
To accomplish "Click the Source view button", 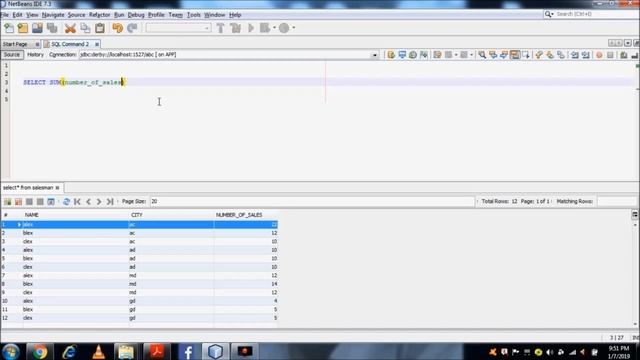I will (x=11, y=55).
